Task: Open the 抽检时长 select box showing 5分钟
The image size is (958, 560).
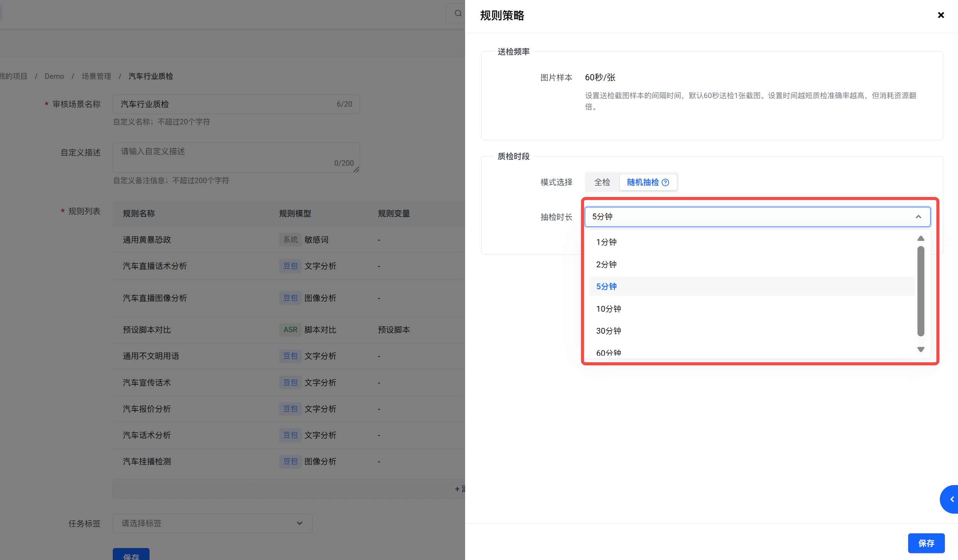Action: pos(758,217)
